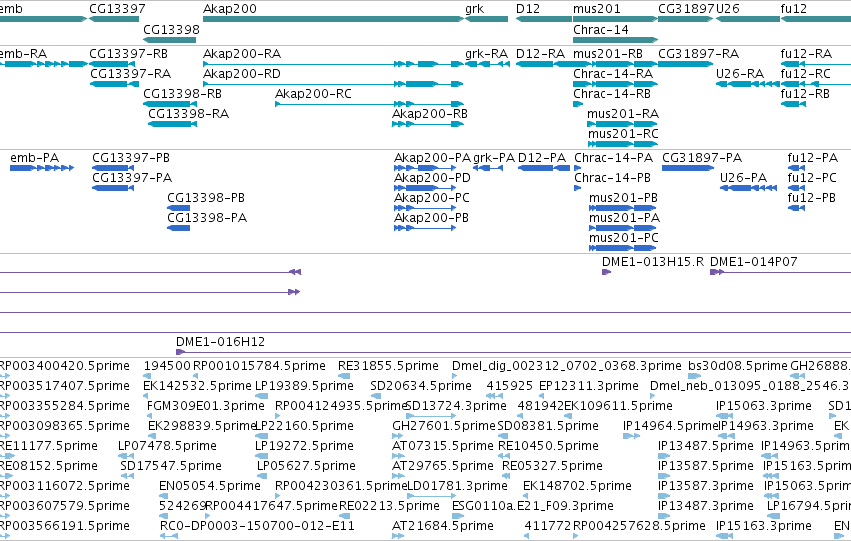Select EST label AT21684.5prime
Viewport: 851px width, 541px height.
(x=443, y=526)
